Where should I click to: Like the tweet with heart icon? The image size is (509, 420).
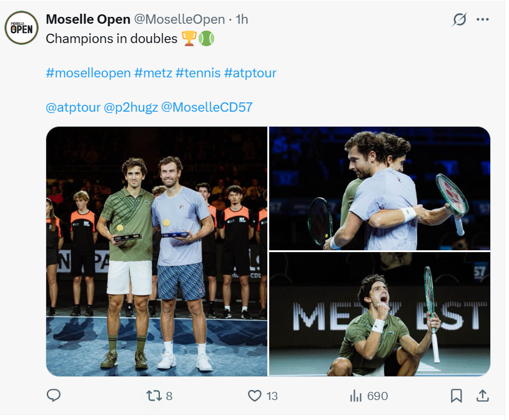pos(254,396)
